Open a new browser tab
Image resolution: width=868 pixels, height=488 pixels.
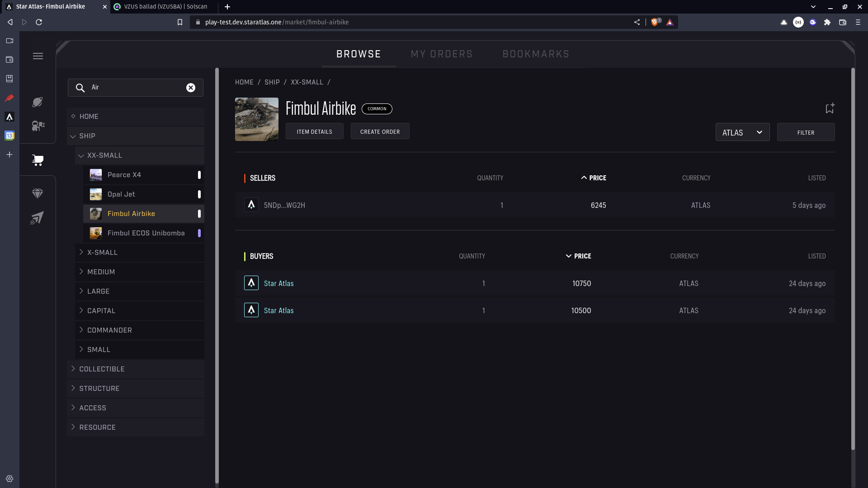[x=227, y=7]
